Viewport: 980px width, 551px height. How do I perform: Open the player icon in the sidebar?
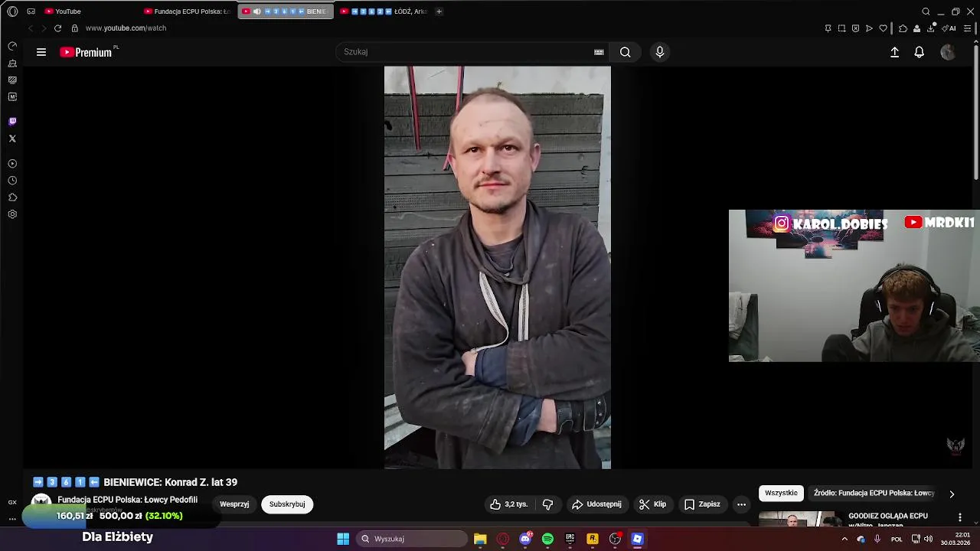(12, 164)
